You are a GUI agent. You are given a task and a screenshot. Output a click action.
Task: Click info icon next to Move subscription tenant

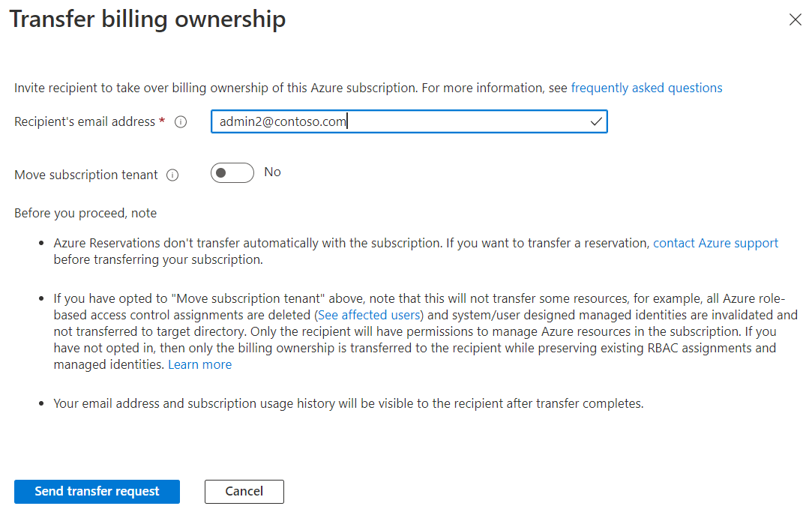point(172,175)
